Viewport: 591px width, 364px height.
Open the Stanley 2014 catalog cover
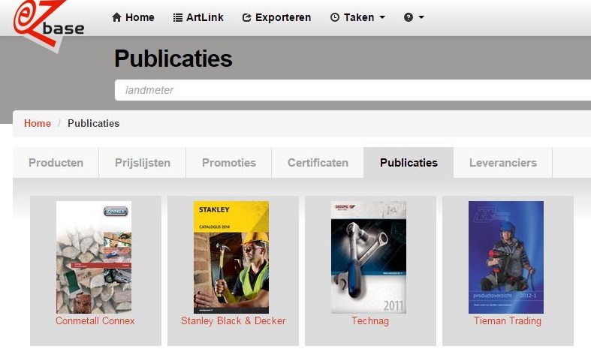click(231, 257)
